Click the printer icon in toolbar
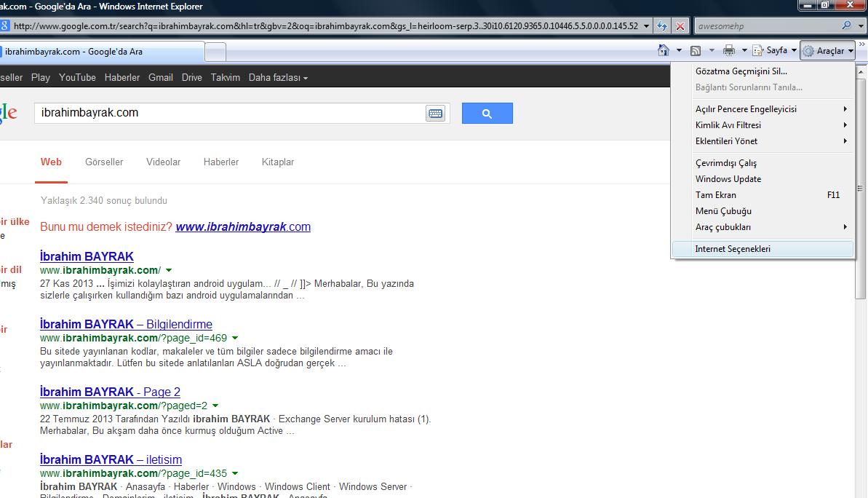Image resolution: width=868 pixels, height=498 pixels. coord(729,50)
